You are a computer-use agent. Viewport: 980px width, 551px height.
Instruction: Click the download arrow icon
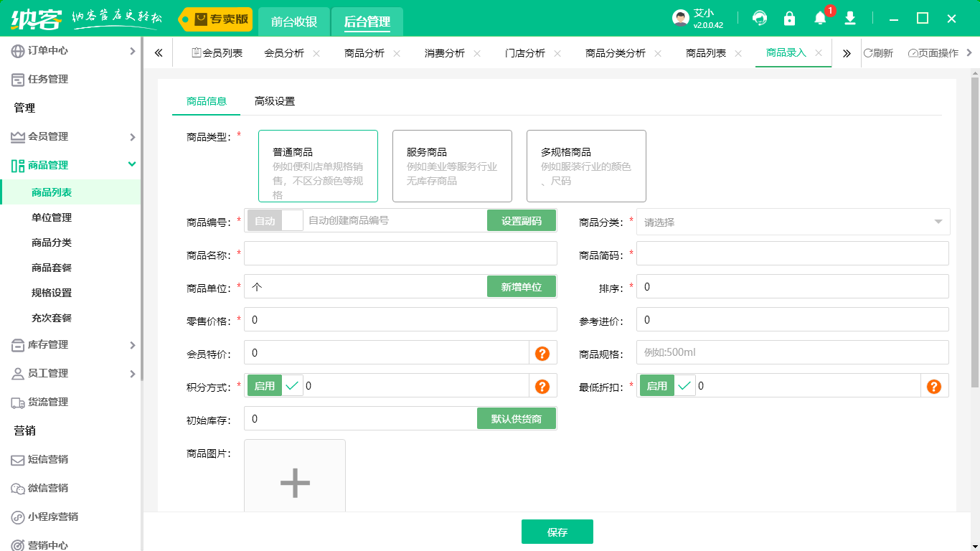850,18
